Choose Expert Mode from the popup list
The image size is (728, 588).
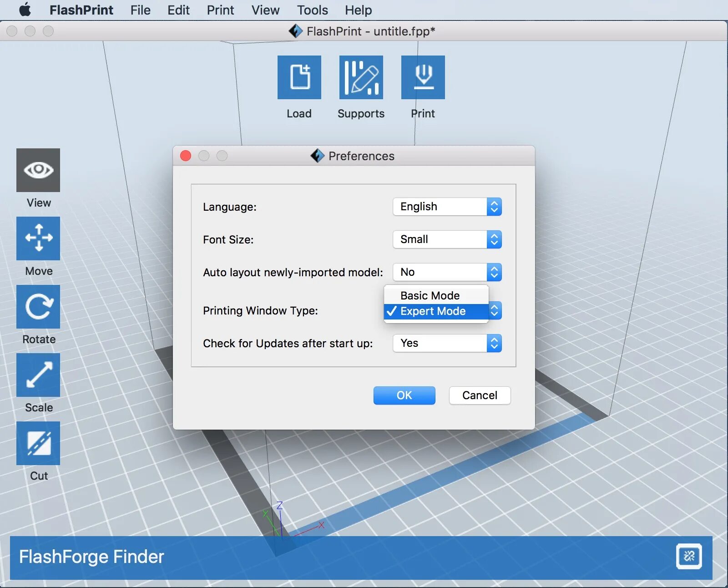pyautogui.click(x=436, y=311)
